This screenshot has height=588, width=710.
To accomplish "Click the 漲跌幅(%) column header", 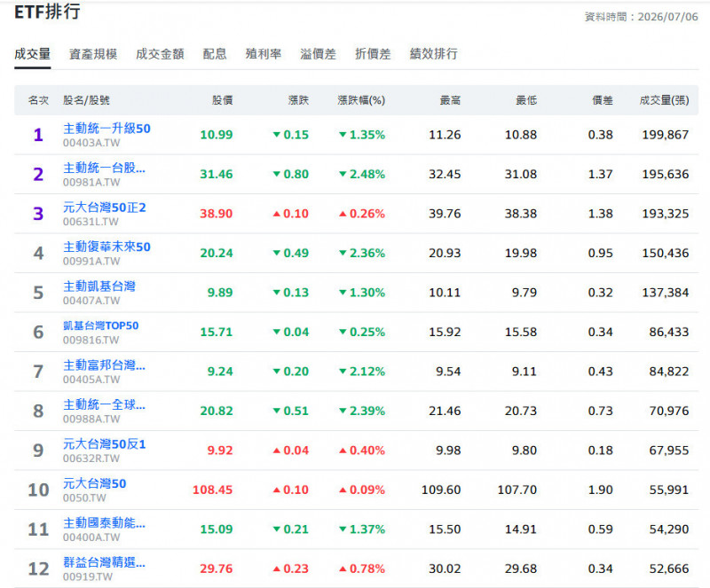I will (361, 100).
